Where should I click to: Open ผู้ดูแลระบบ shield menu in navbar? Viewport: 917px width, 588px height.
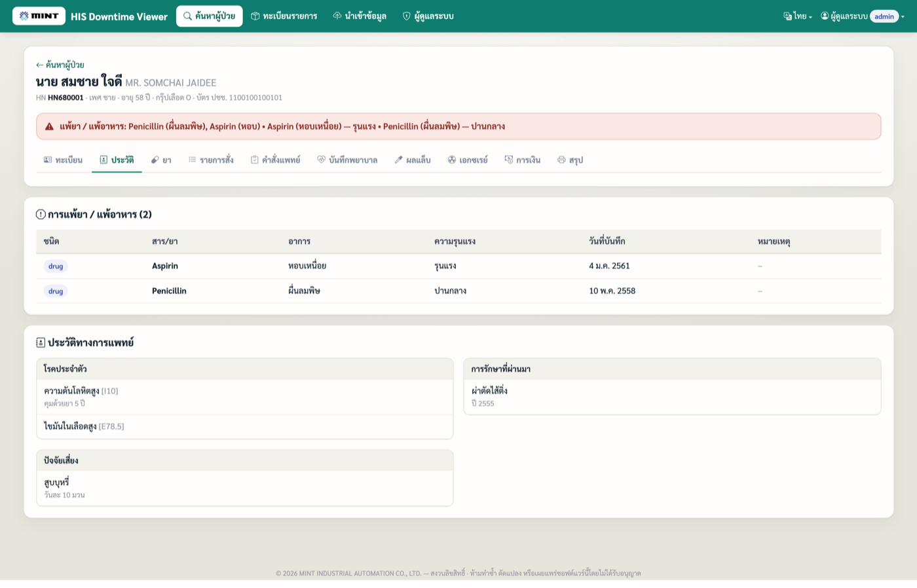(x=428, y=16)
